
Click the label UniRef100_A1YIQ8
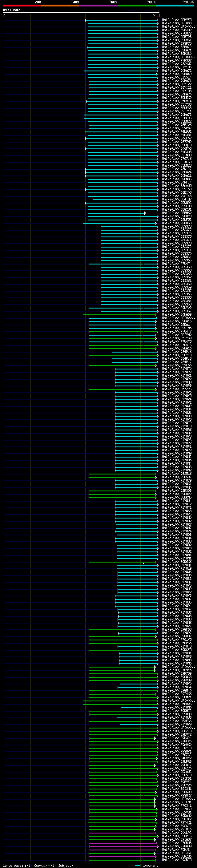[x=177, y=91]
